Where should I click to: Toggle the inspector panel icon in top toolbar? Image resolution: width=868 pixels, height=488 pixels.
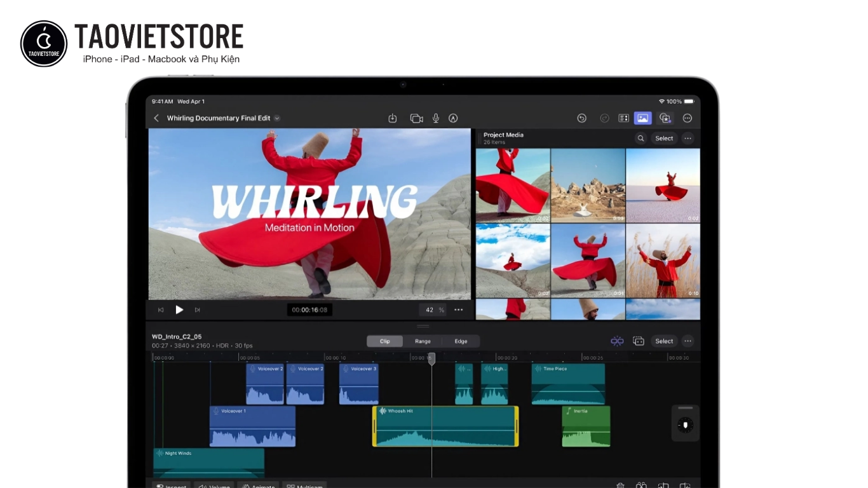coord(623,118)
